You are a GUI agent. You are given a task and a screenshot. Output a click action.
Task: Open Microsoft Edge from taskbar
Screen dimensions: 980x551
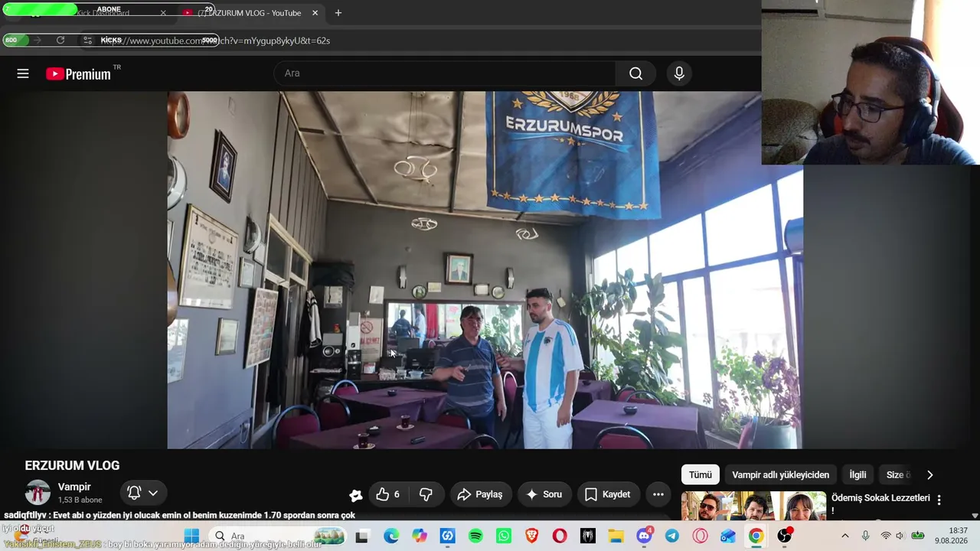click(391, 536)
